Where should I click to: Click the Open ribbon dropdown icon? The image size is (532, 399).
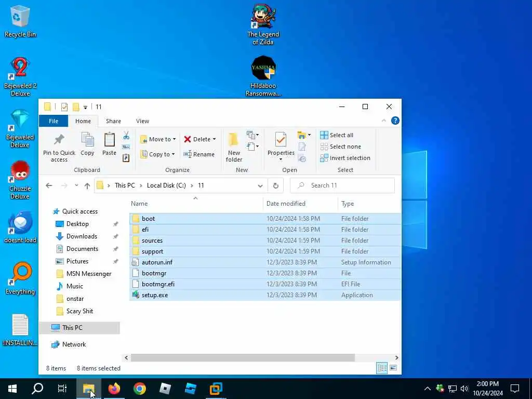304,135
